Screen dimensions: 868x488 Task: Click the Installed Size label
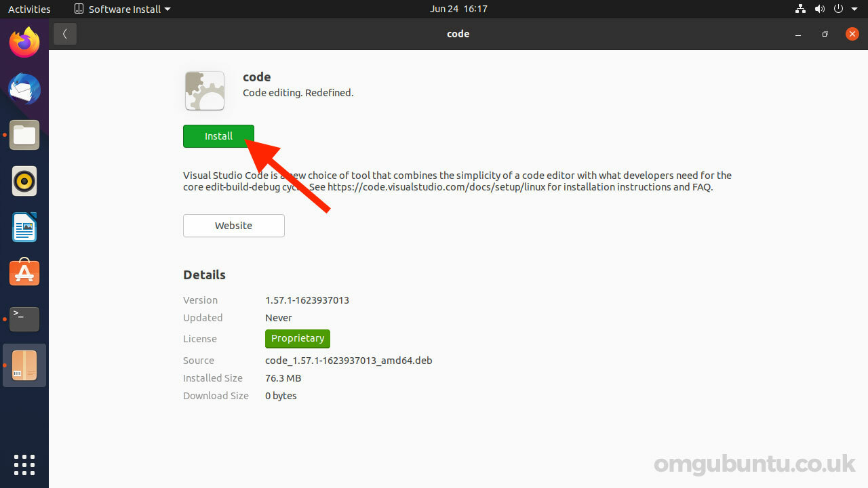pos(213,378)
